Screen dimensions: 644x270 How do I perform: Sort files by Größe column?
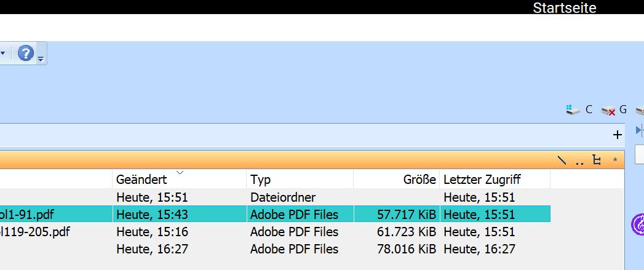[419, 180]
